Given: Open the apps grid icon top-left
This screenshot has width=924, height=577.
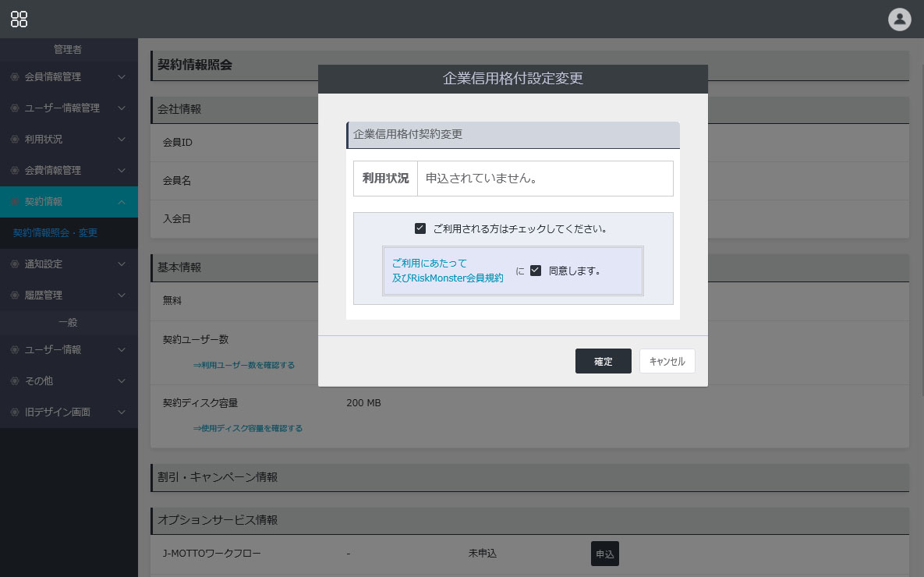Looking at the screenshot, I should [19, 19].
